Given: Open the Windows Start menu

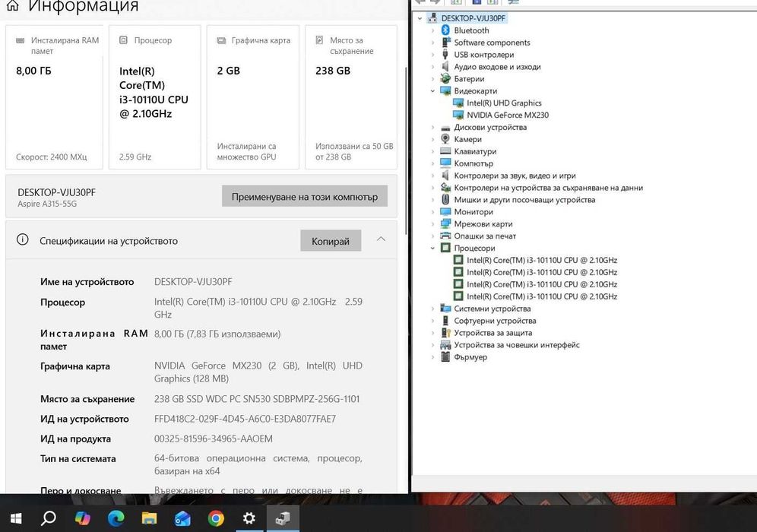Looking at the screenshot, I should (x=16, y=518).
